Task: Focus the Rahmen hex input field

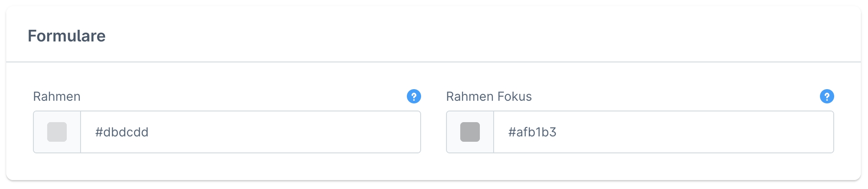Action: point(250,132)
